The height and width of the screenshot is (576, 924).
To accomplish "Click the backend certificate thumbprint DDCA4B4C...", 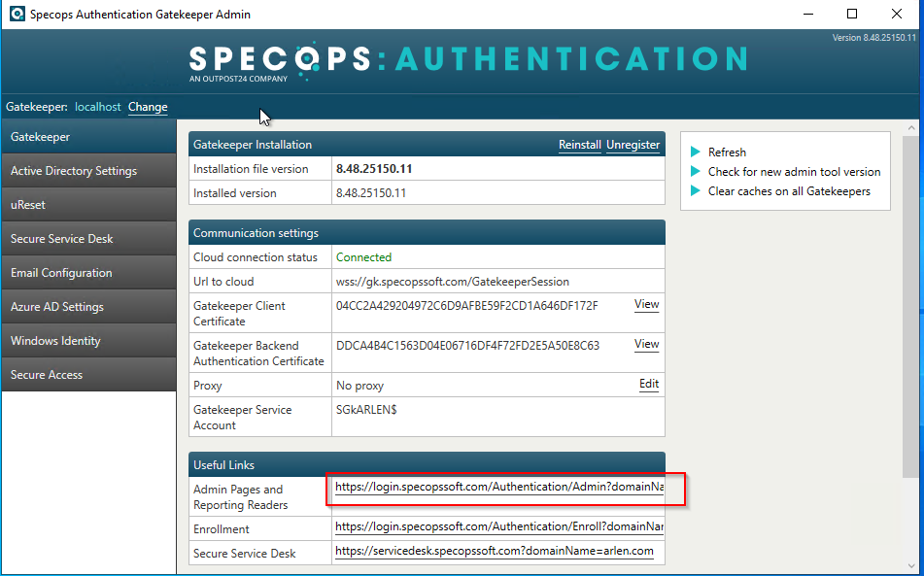I will point(467,346).
